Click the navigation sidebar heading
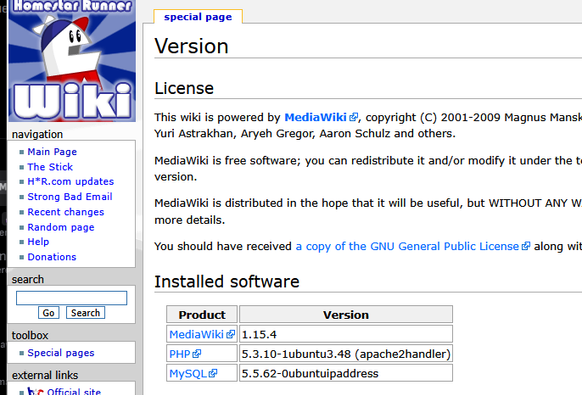Viewport: 582px width, 395px height. [37, 134]
